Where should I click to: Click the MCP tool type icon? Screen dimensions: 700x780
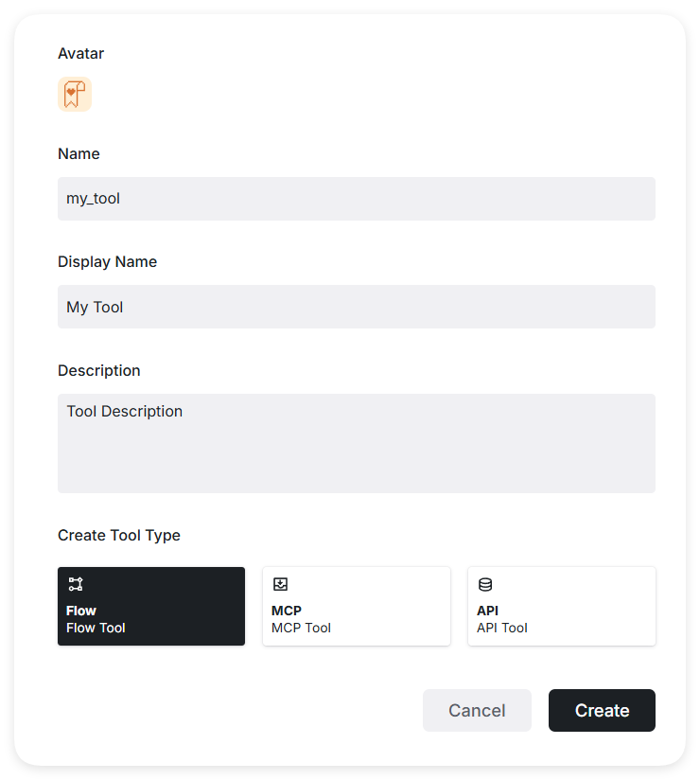click(x=280, y=584)
